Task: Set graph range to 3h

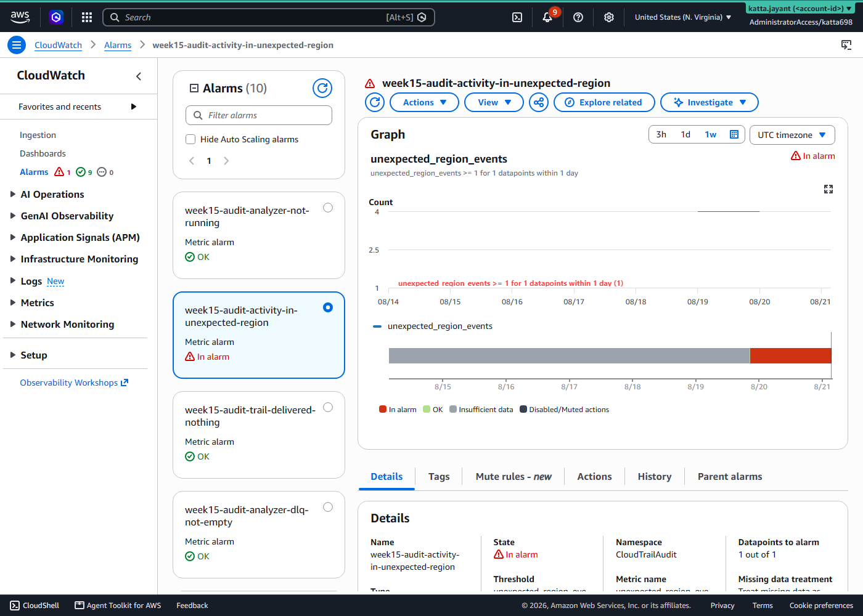Action: (x=661, y=134)
